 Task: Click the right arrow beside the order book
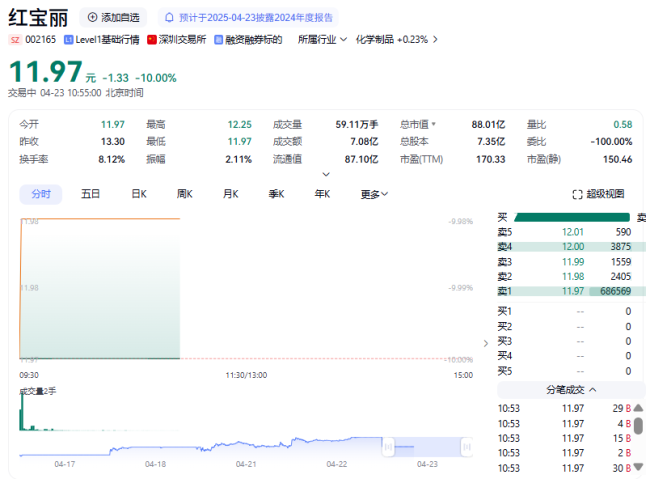coord(486,343)
